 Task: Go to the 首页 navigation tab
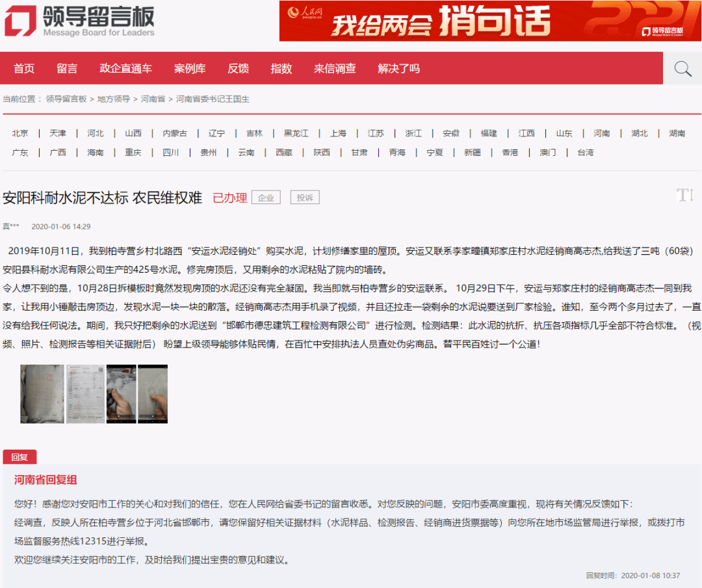click(24, 69)
